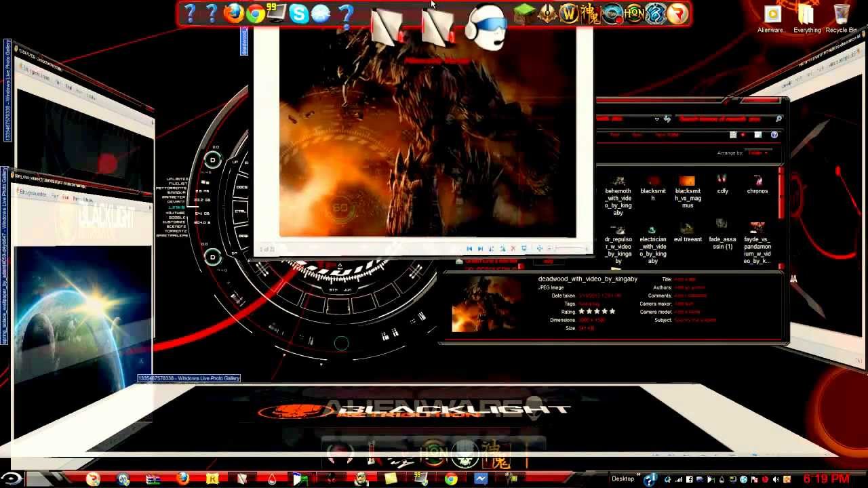This screenshot has width=868, height=488.
Task: Click the Desktop toolbar label on taskbar
Action: [x=623, y=479]
